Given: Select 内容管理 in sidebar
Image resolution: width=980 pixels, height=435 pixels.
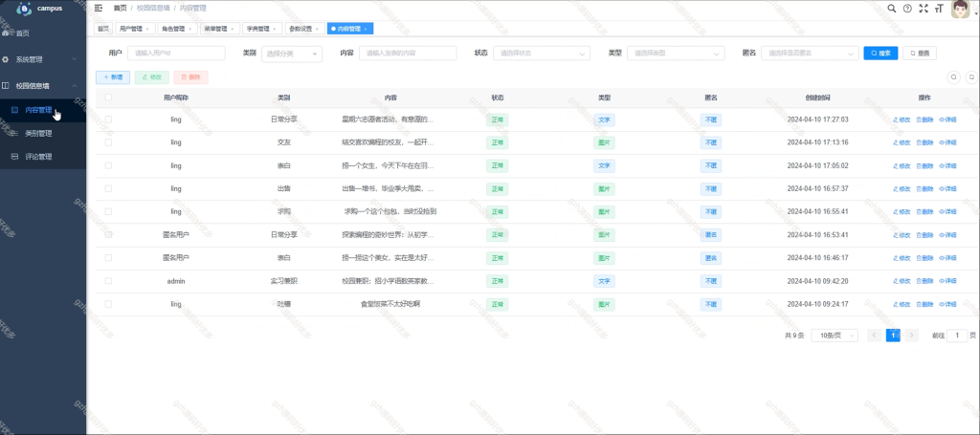Looking at the screenshot, I should point(43,110).
